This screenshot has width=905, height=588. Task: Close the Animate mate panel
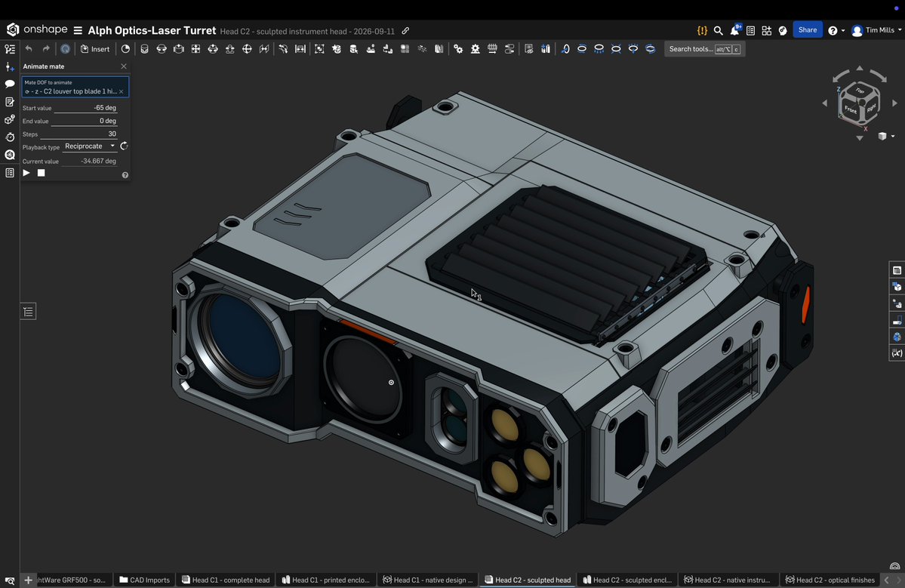(x=124, y=66)
